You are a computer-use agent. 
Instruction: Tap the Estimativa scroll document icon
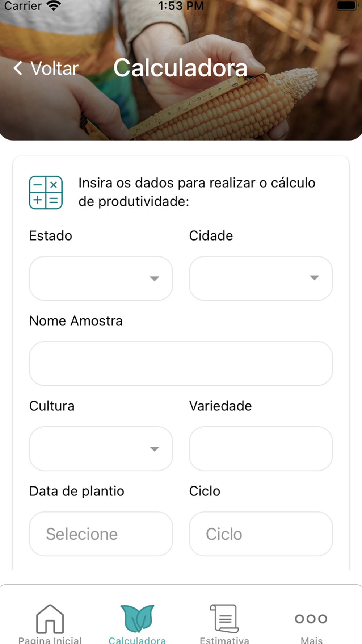click(224, 619)
